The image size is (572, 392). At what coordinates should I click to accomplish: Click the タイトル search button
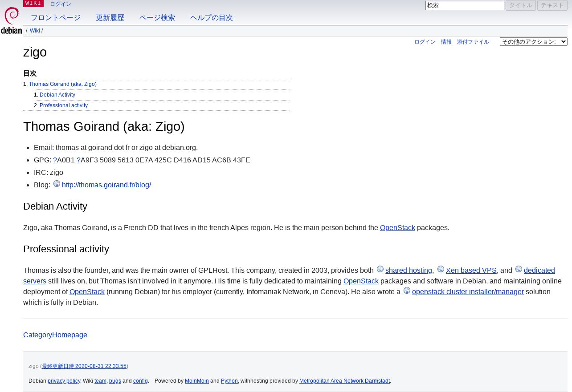pyautogui.click(x=521, y=5)
